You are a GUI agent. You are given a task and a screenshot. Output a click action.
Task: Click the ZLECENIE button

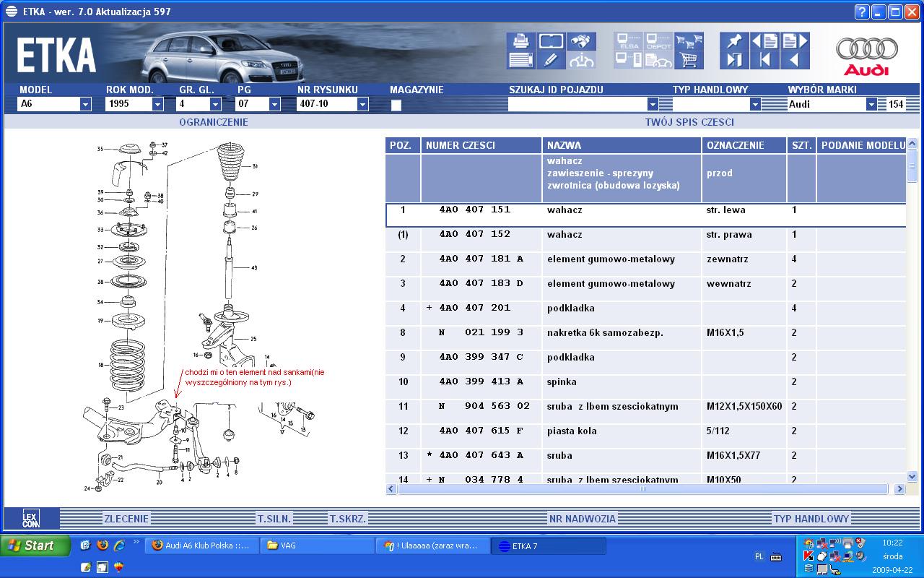(126, 518)
